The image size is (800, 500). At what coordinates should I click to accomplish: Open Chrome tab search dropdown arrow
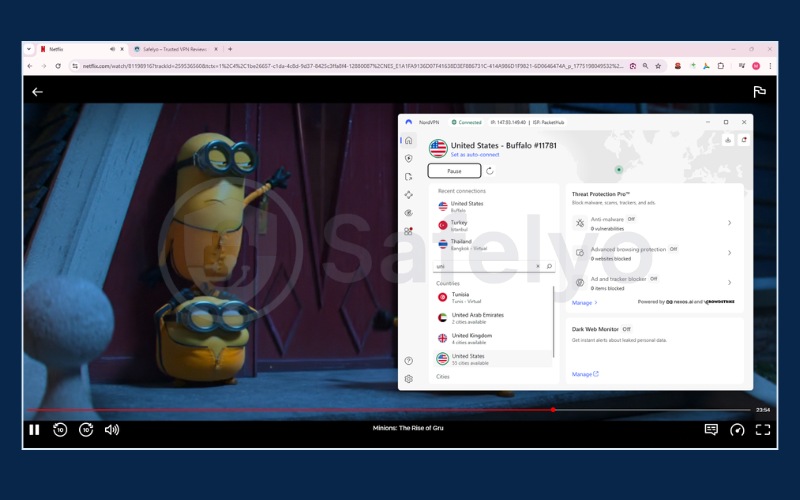click(29, 49)
